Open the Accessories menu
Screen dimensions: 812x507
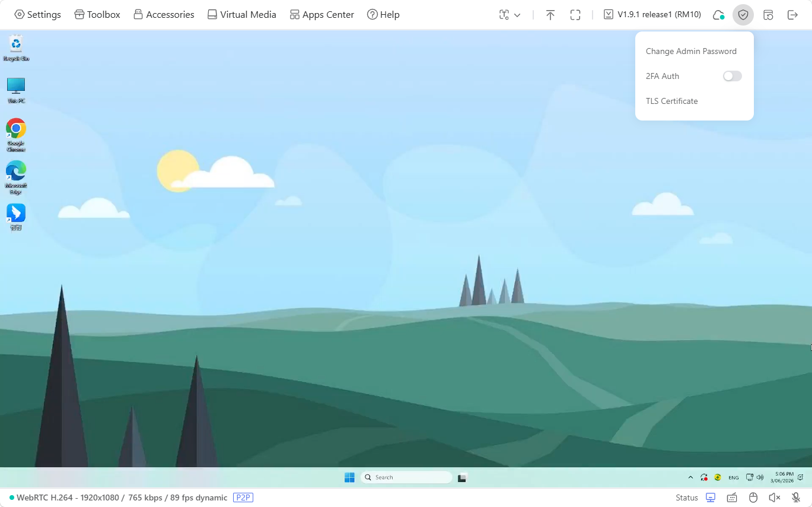[x=164, y=15]
